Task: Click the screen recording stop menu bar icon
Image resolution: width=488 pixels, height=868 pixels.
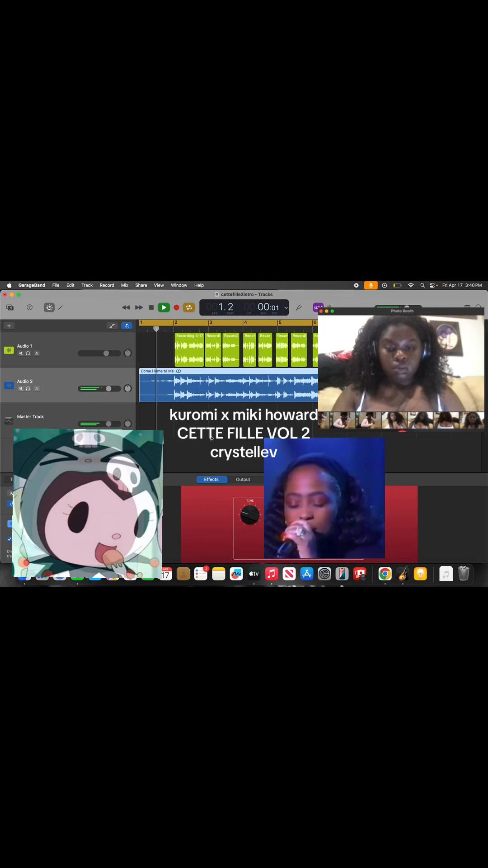Action: [356, 285]
